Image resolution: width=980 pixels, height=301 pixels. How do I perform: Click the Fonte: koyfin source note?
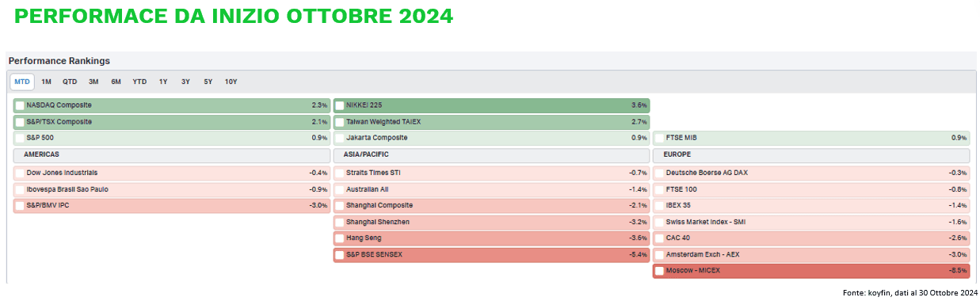(909, 293)
